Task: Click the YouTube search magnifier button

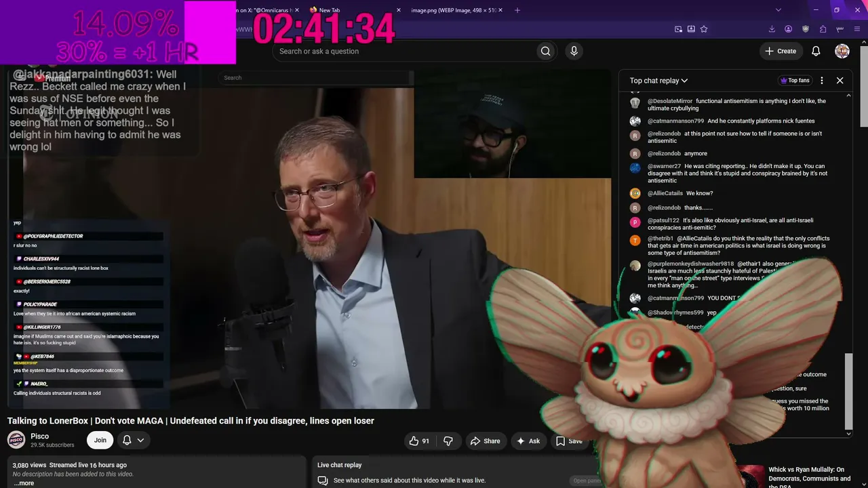Action: (545, 51)
